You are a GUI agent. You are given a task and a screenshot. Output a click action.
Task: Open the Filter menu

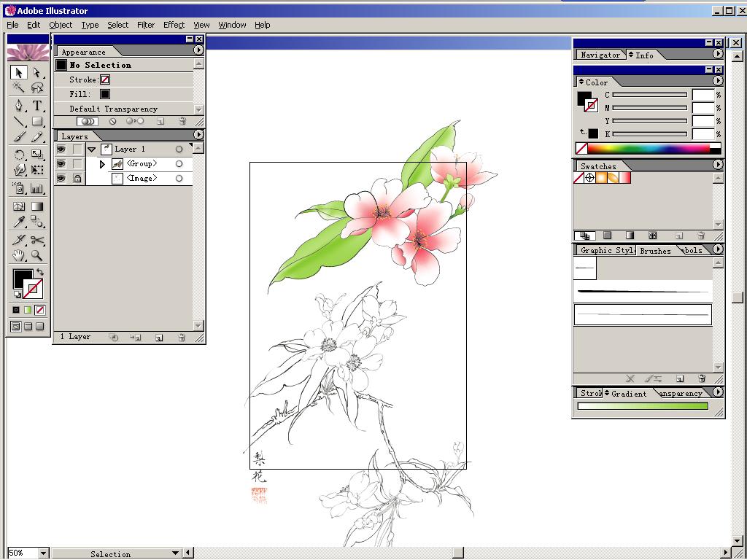pos(146,25)
